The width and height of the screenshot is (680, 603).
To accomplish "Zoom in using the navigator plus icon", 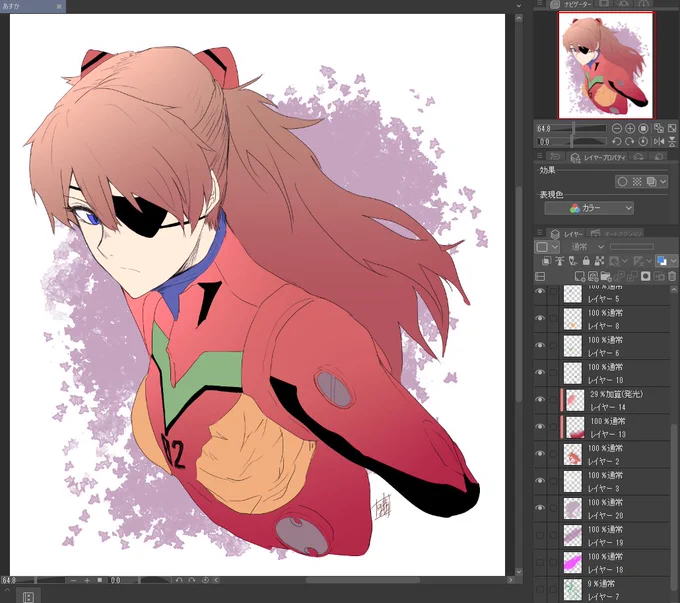I will click(630, 128).
